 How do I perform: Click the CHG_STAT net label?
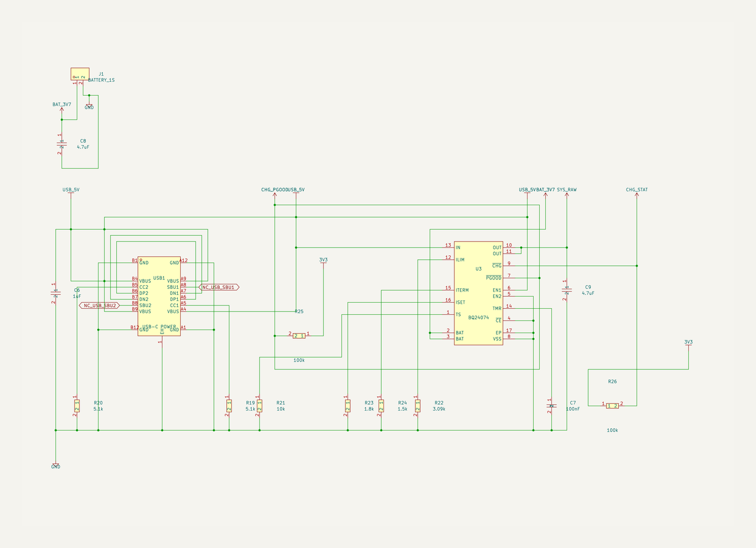point(636,190)
